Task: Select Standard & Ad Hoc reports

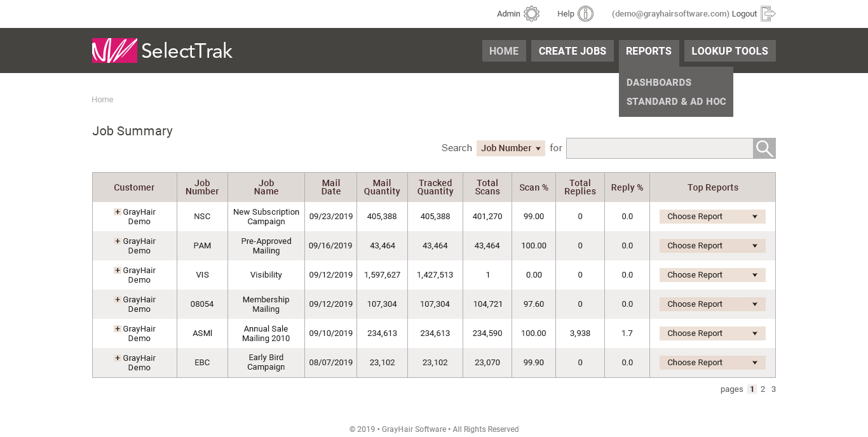Action: (x=675, y=102)
